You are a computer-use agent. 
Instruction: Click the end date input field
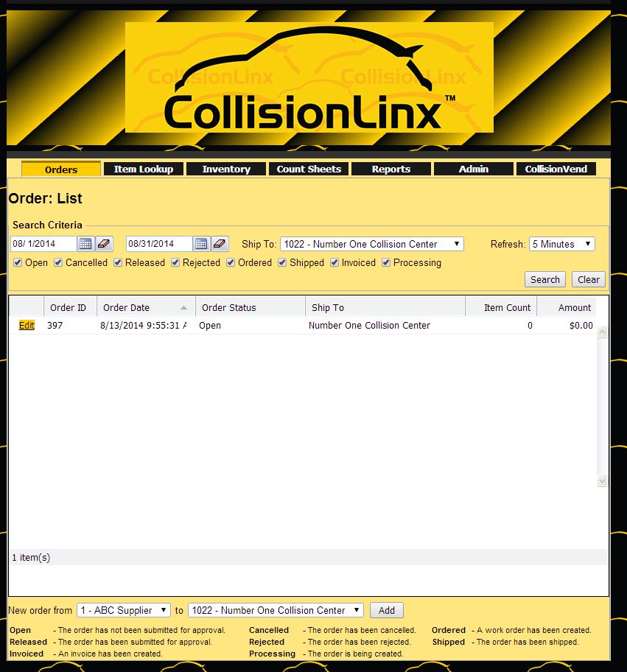pyautogui.click(x=159, y=244)
